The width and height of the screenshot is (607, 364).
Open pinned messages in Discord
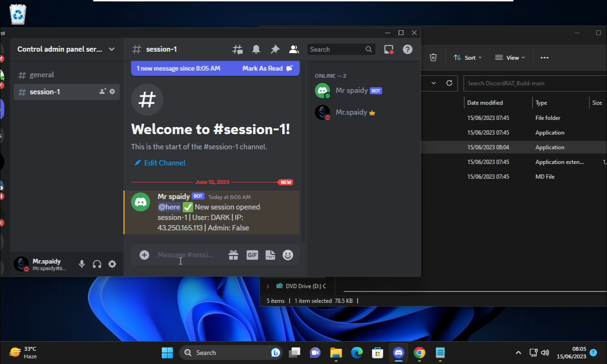coord(275,49)
